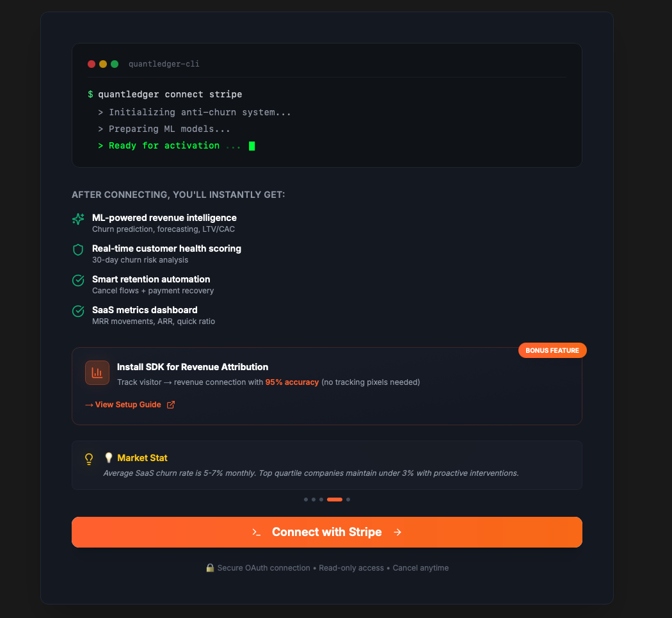Open the View Setup Guide link
Image resolution: width=672 pixels, height=618 pixels.
click(x=128, y=404)
